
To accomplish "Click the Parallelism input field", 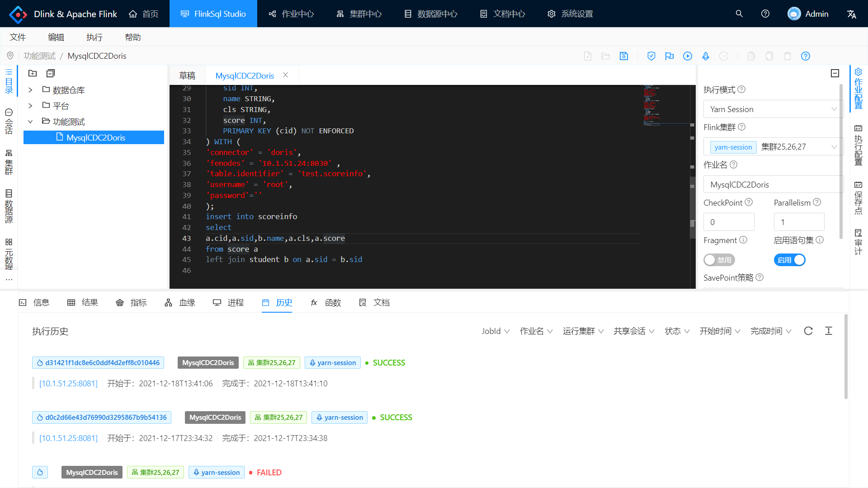I will [x=798, y=222].
